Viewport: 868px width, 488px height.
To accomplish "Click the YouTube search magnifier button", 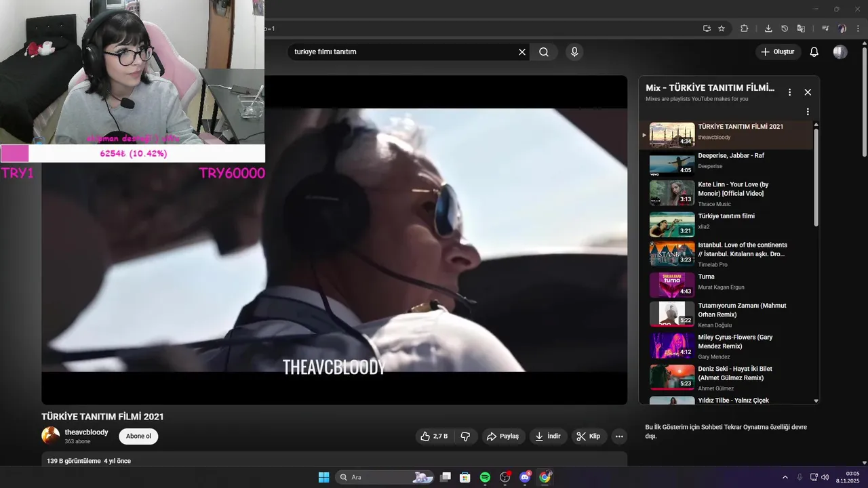I will coord(544,52).
